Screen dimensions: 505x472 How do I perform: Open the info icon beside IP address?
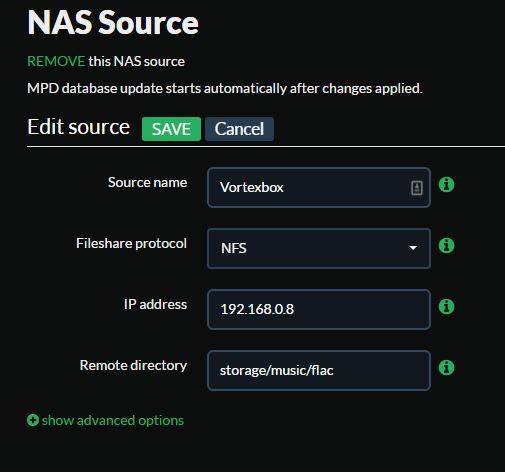coord(446,307)
